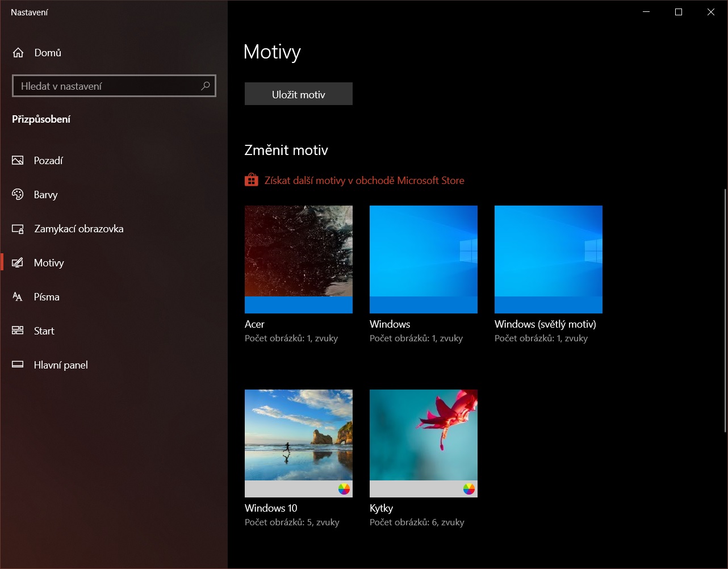Click the blue color bar under Windows theme

click(424, 305)
